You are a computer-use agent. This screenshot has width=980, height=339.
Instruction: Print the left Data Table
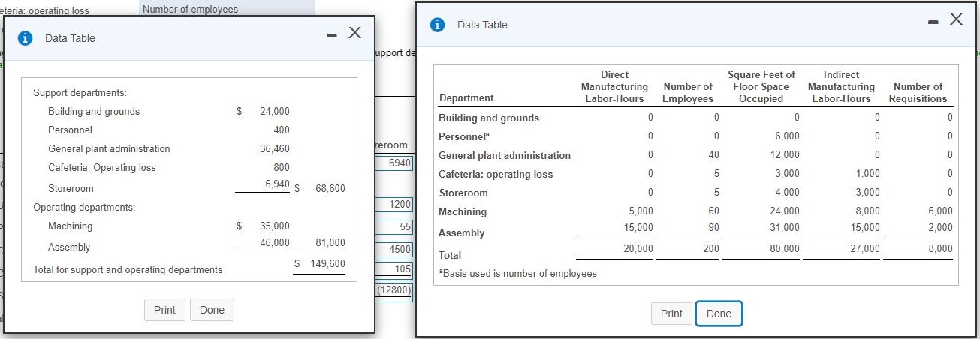click(x=164, y=310)
